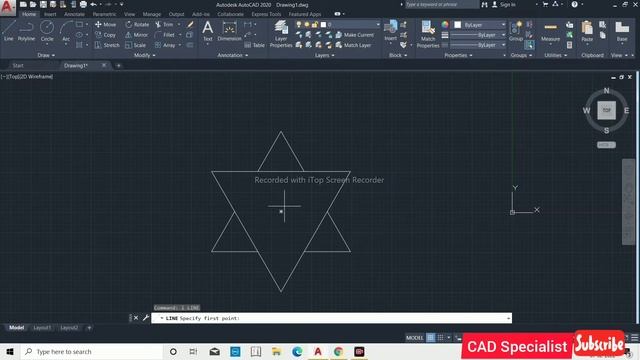This screenshot has height=360, width=640.
Task: Click the Insert block tool
Action: pos(391,31)
